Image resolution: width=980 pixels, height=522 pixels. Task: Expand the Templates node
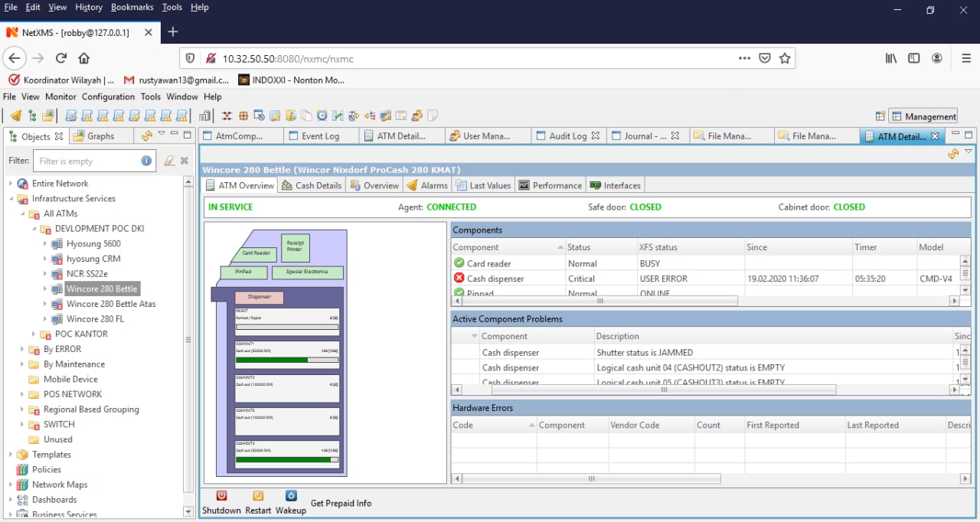[x=11, y=455]
